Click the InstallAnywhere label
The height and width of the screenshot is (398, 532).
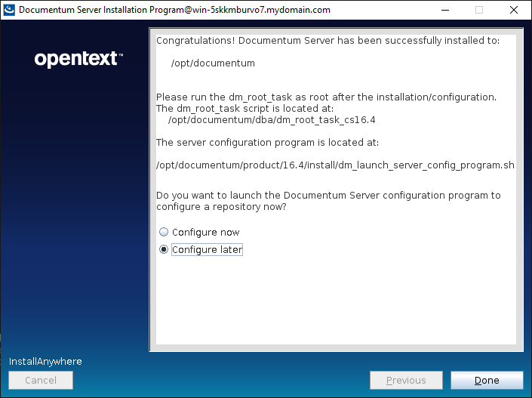click(45, 362)
